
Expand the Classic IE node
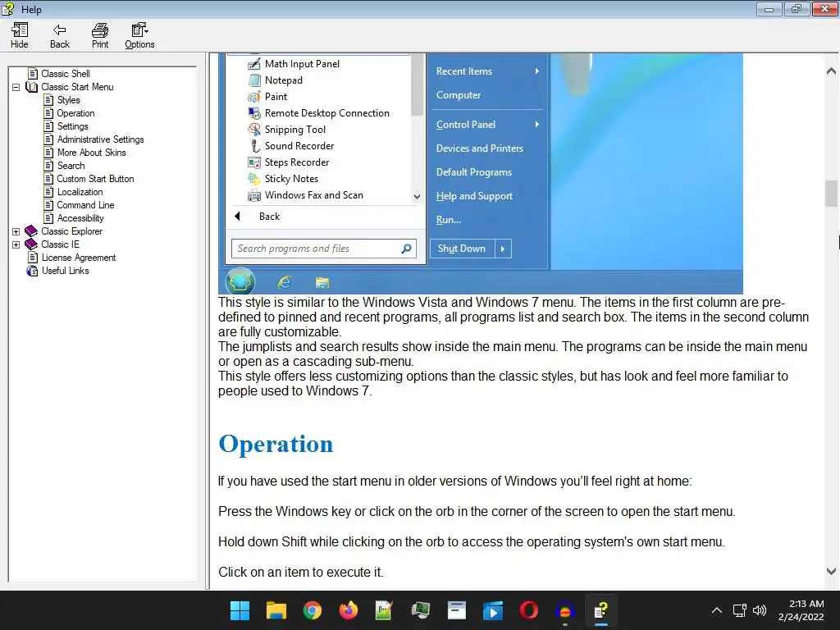[16, 244]
